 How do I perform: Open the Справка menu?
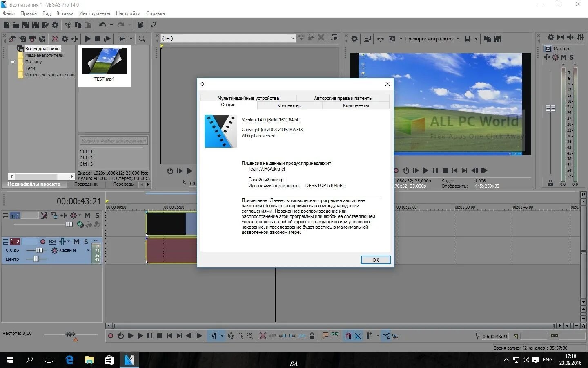(156, 13)
